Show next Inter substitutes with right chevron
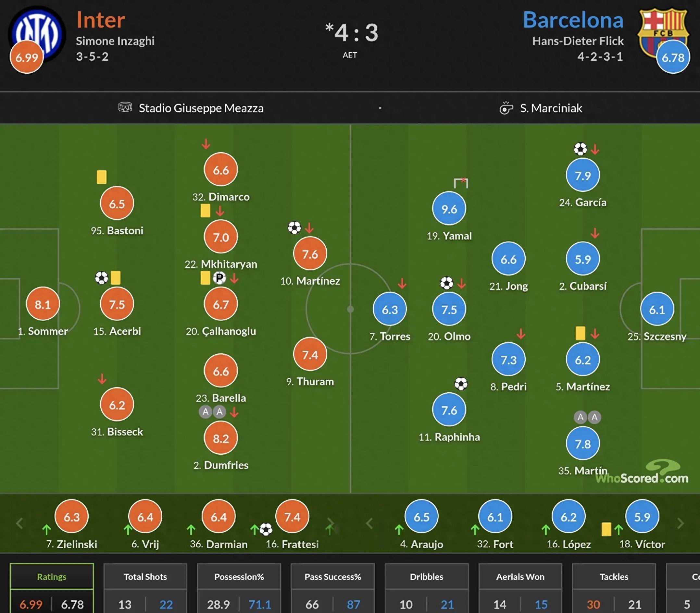Image resolution: width=700 pixels, height=613 pixels. click(x=331, y=523)
